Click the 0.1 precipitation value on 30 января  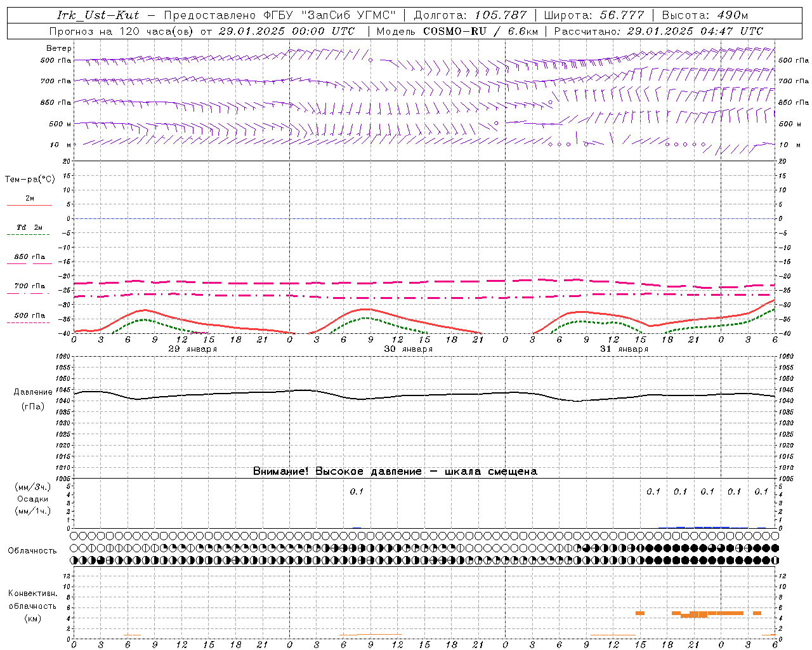point(357,491)
